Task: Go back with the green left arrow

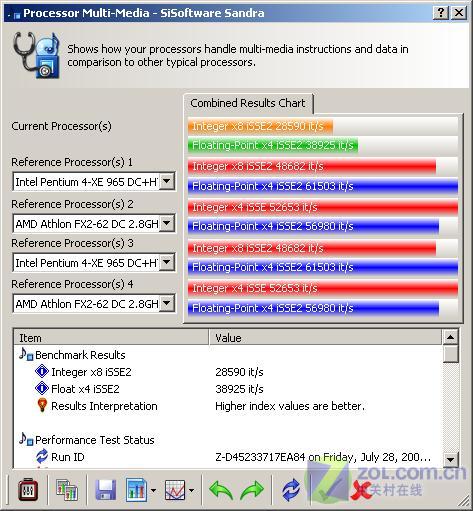Action: click(x=221, y=490)
